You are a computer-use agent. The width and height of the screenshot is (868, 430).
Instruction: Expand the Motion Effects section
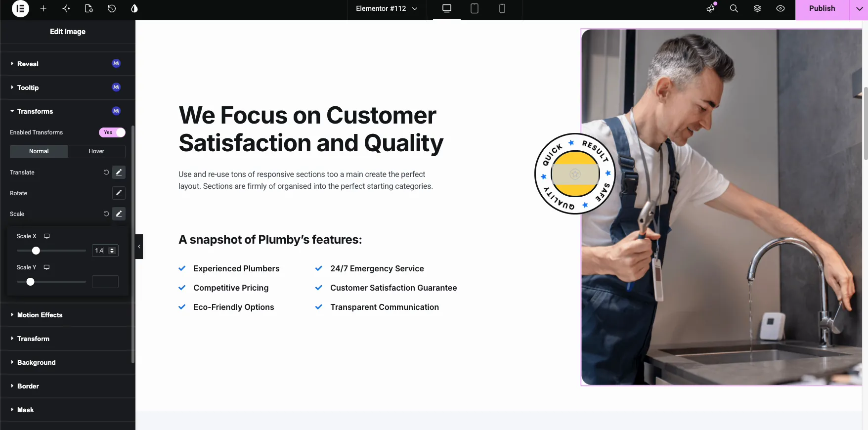click(68, 315)
